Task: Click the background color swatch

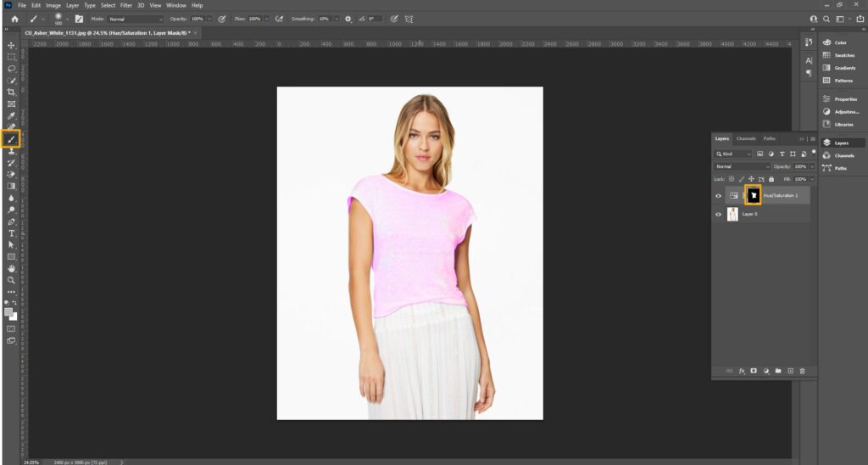Action: pyautogui.click(x=14, y=317)
